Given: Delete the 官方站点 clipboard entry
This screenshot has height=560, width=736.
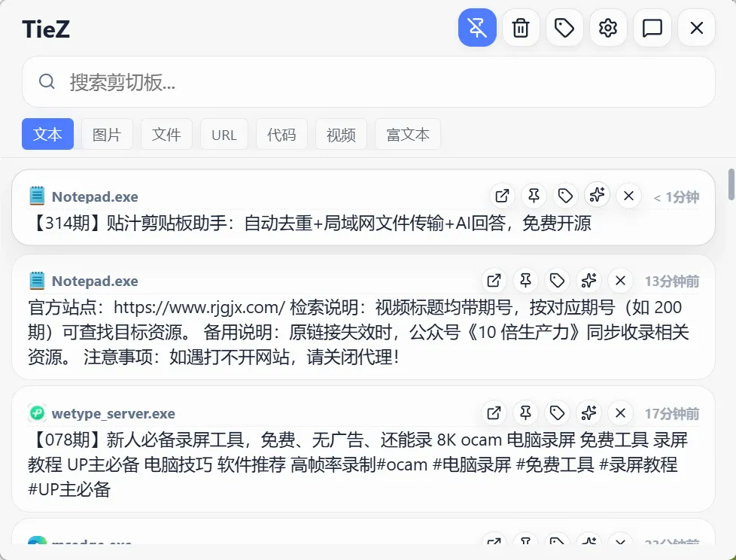Looking at the screenshot, I should coord(620,281).
